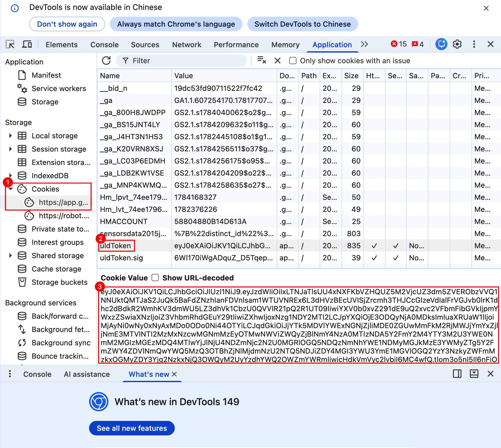501x448 pixels.
Task: Open Back/forward cache under Background services
Action: click(x=60, y=316)
